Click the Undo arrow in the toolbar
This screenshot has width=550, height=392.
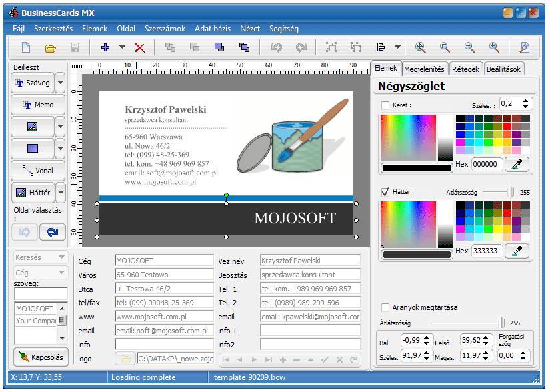277,47
